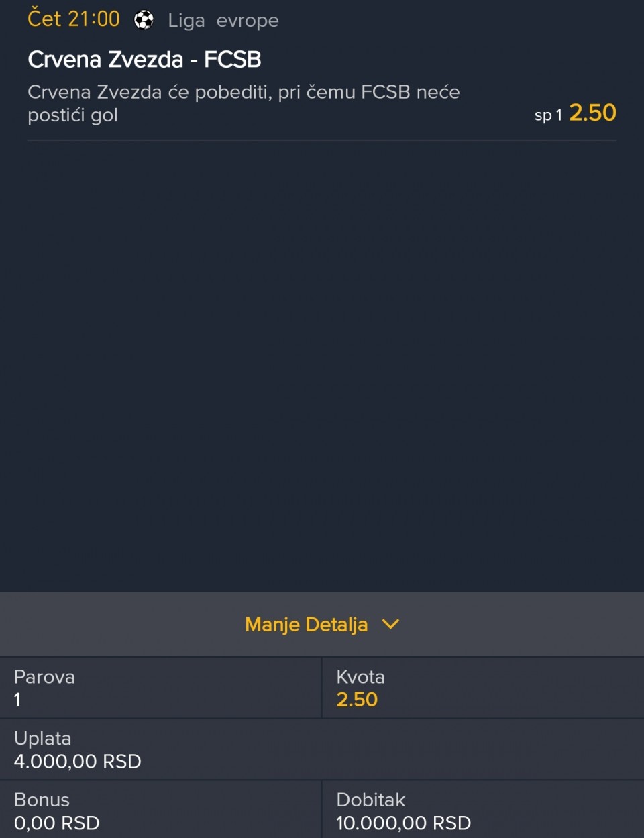Open the Crvena Zvezda - FCSB match
Image resolution: width=644 pixels, height=838 pixels.
point(144,60)
